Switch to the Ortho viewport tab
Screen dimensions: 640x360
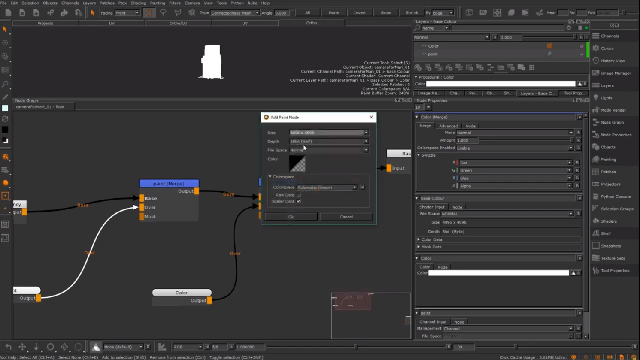coord(311,23)
